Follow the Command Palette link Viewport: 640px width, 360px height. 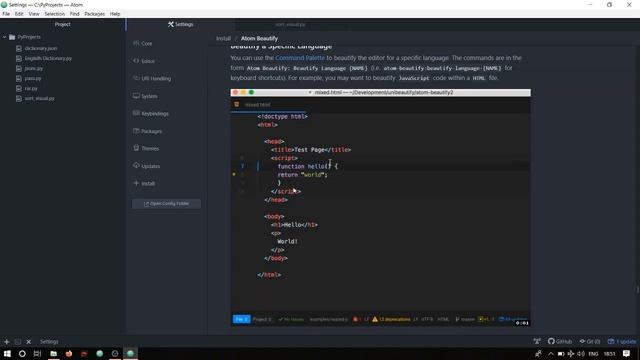pyautogui.click(x=300, y=58)
